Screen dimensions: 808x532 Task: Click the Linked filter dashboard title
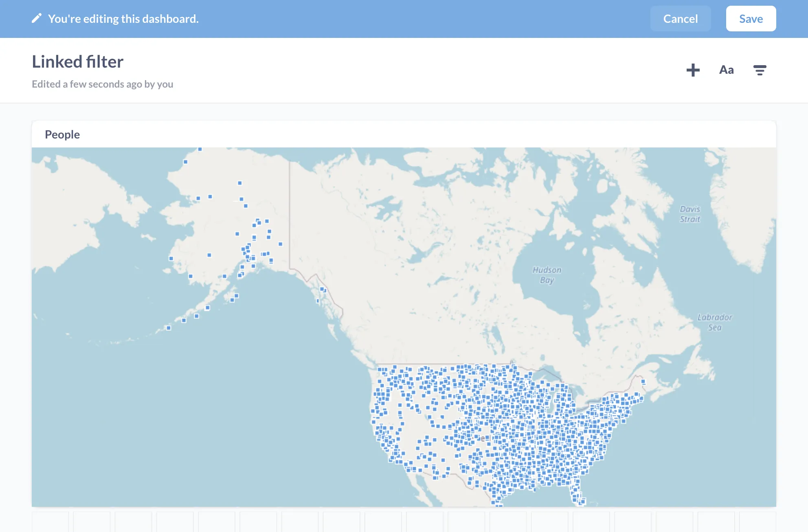(78, 62)
